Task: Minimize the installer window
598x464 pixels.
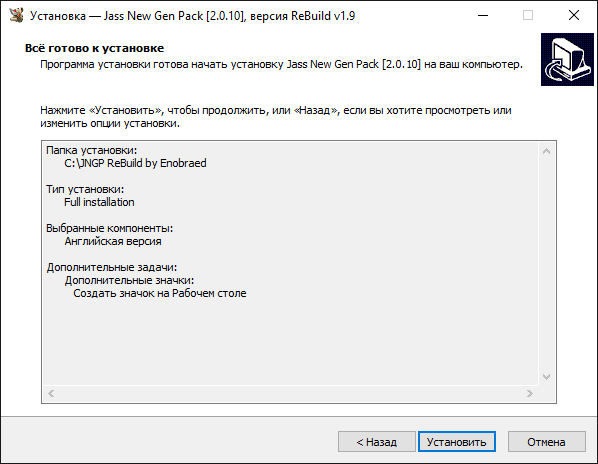Action: click(x=483, y=16)
